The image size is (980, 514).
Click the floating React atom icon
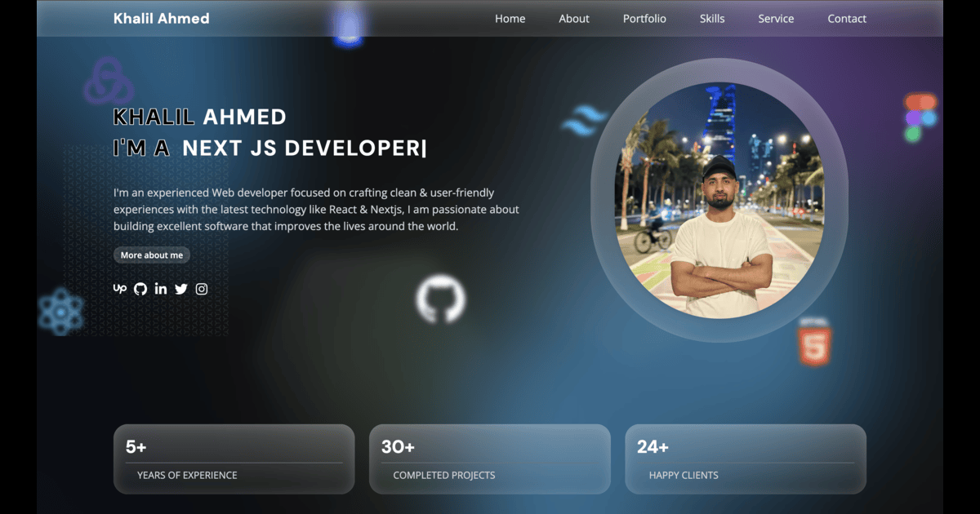tap(61, 312)
